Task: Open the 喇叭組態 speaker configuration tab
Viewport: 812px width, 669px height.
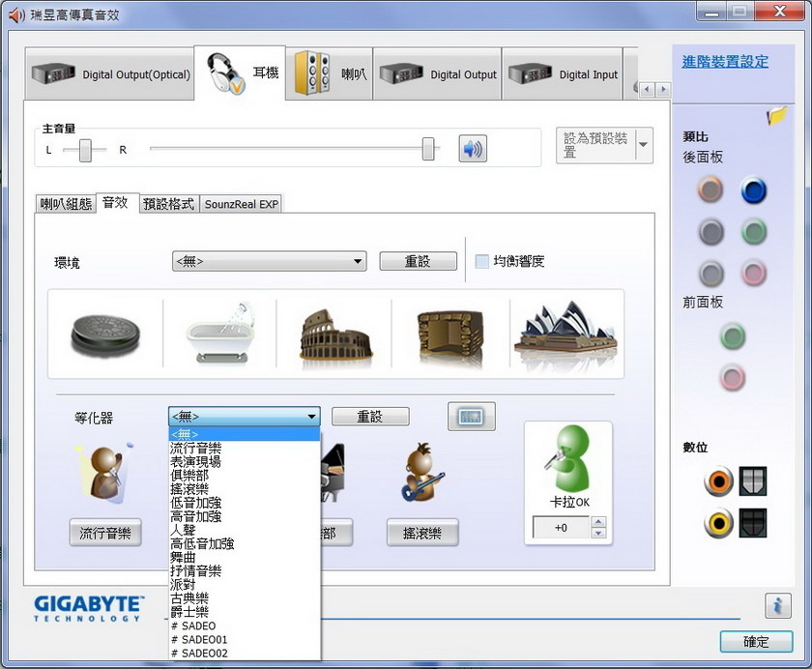Action: 66,204
